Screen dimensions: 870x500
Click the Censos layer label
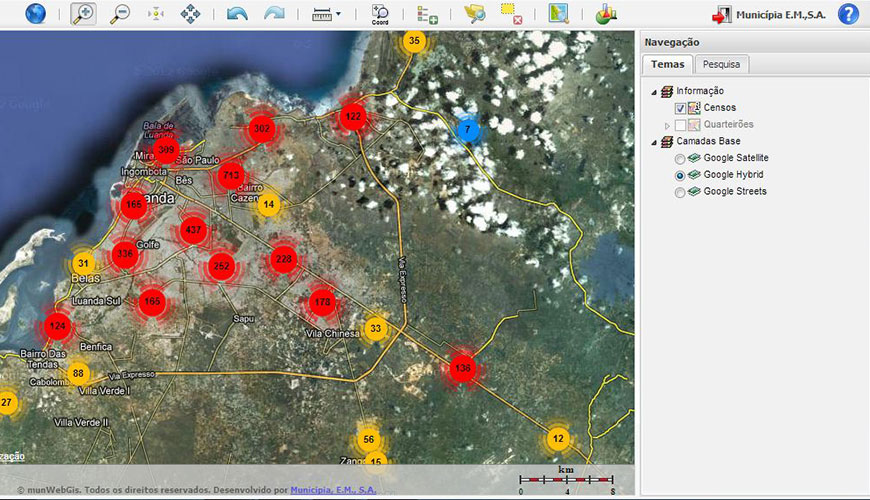(720, 108)
